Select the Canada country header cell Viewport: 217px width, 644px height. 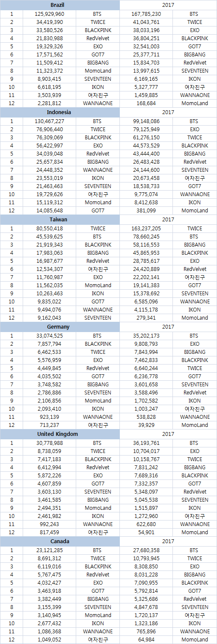click(60, 542)
